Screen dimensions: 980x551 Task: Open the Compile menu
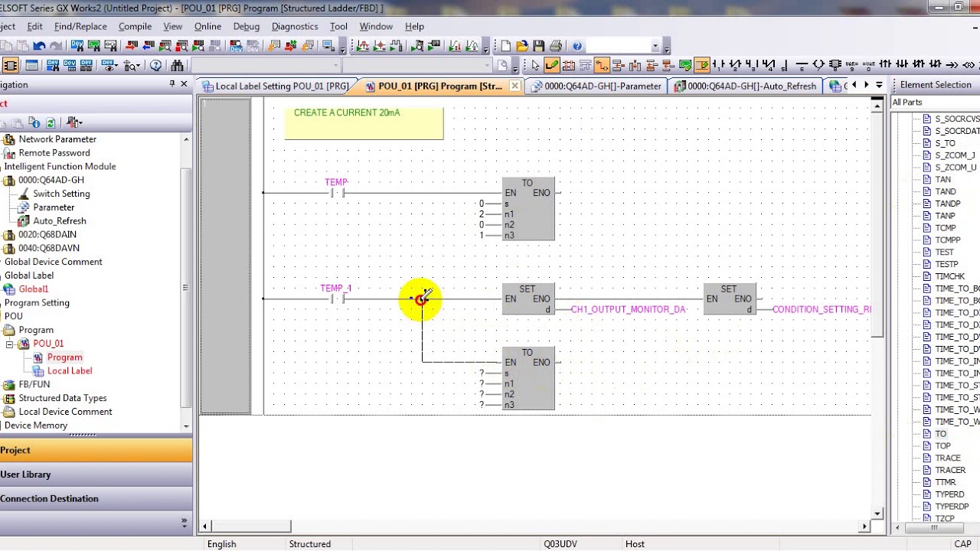pos(135,26)
